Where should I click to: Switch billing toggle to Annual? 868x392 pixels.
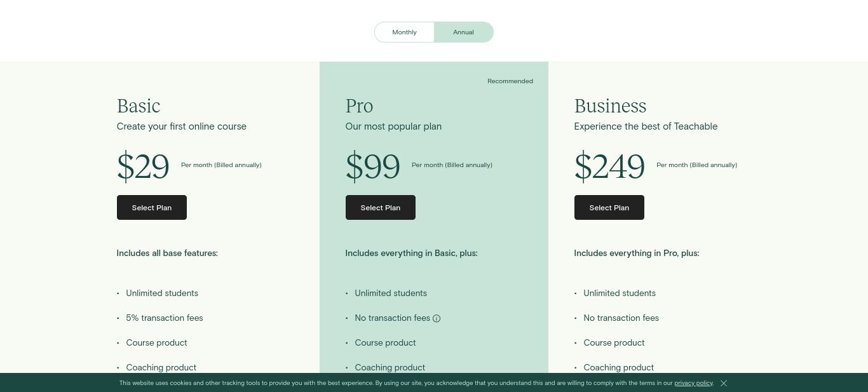click(463, 32)
